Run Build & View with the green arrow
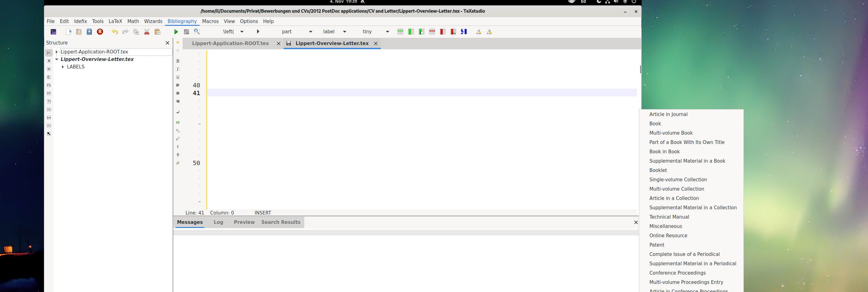 176,32
